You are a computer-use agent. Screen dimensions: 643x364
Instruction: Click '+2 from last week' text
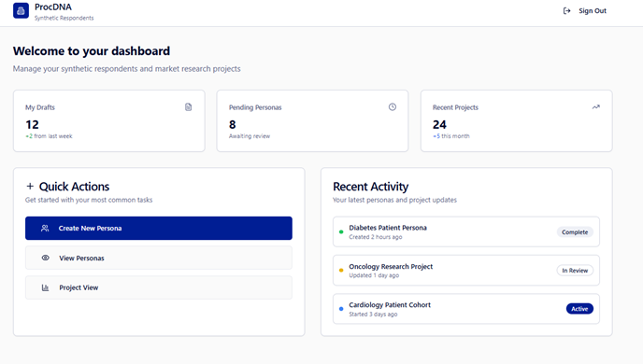pyautogui.click(x=49, y=136)
